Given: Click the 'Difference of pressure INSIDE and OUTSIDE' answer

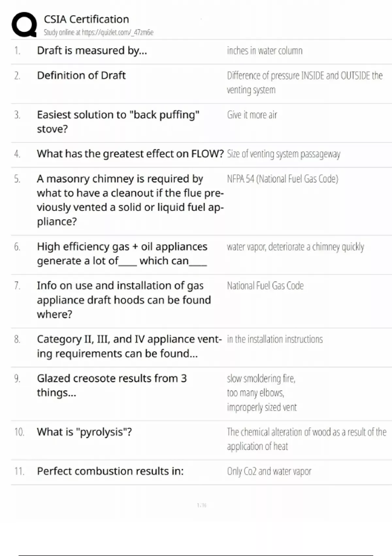Looking at the screenshot, I should [x=305, y=83].
